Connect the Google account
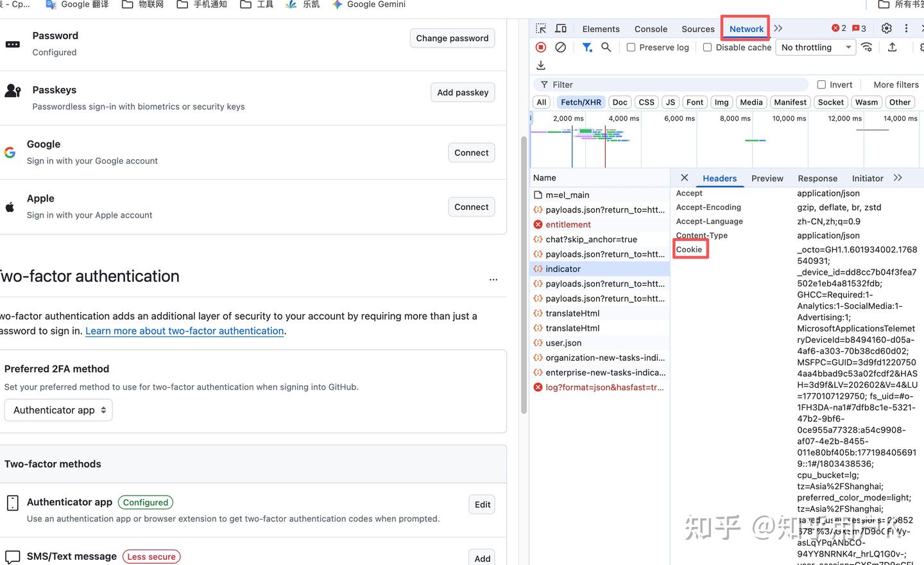 472,153
